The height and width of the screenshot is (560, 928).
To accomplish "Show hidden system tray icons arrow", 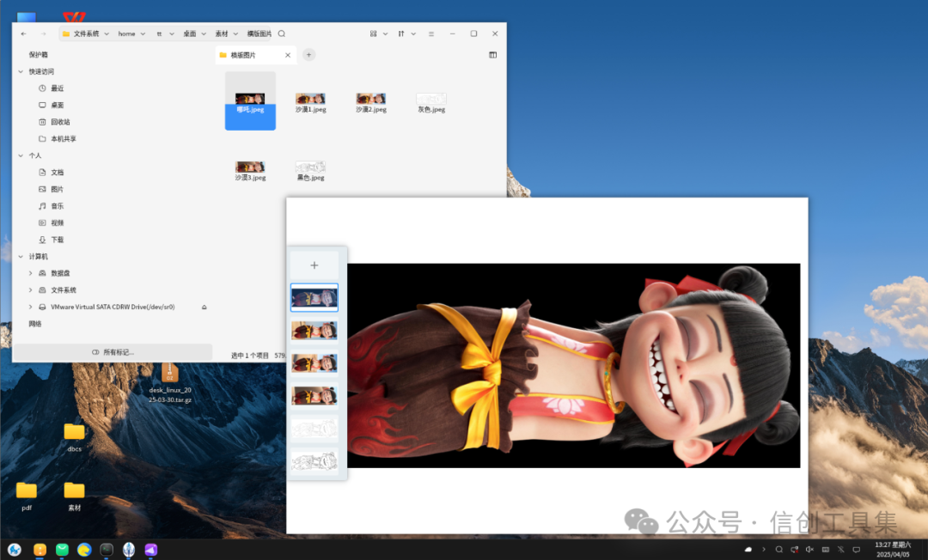I will pos(764,550).
